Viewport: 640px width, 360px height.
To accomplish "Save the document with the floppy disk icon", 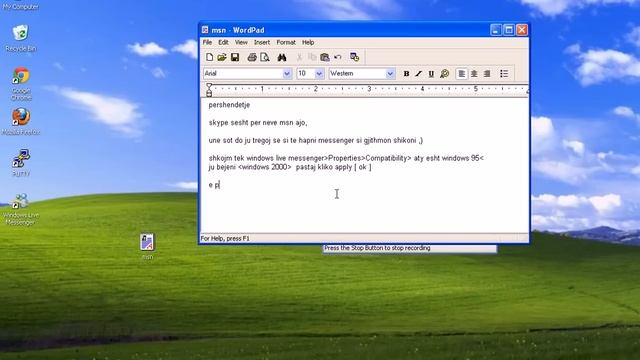I will pos(235,58).
